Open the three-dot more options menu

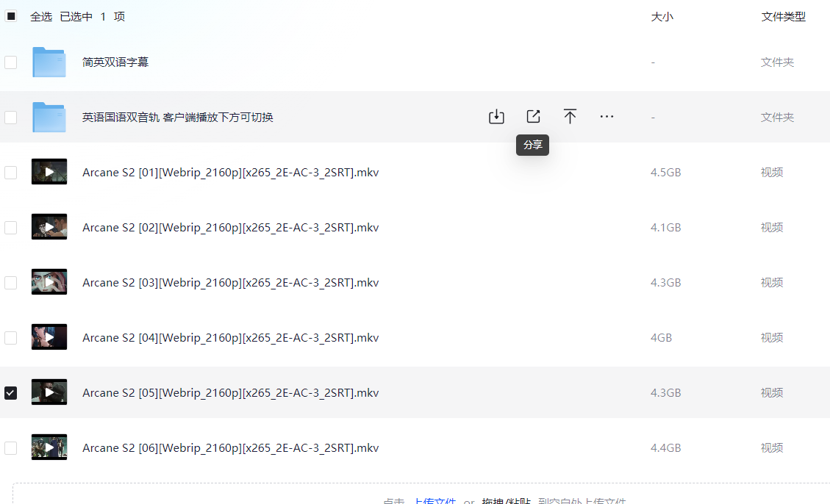[607, 116]
